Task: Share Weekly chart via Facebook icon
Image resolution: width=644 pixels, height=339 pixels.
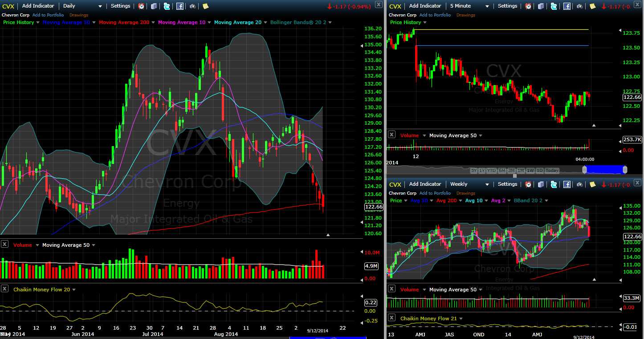Action: click(x=567, y=184)
